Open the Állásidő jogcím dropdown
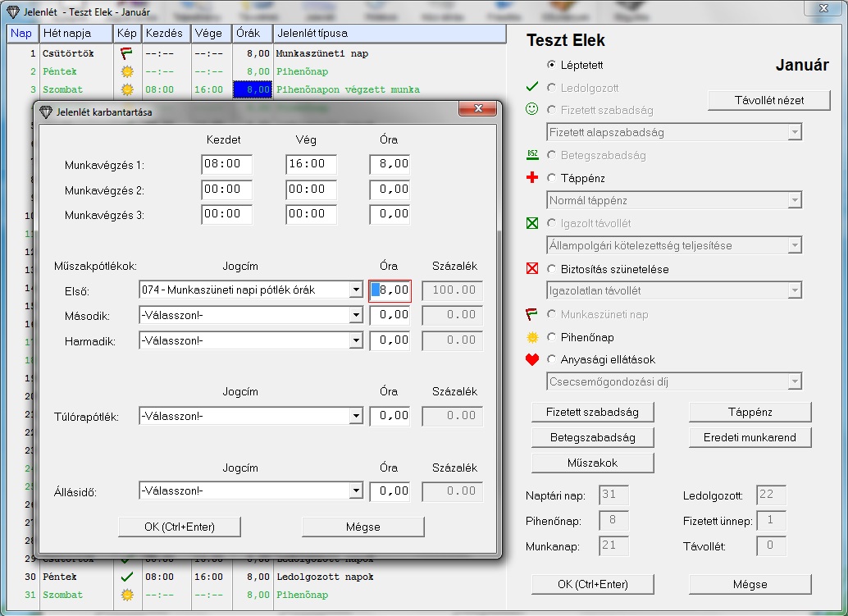 [356, 491]
